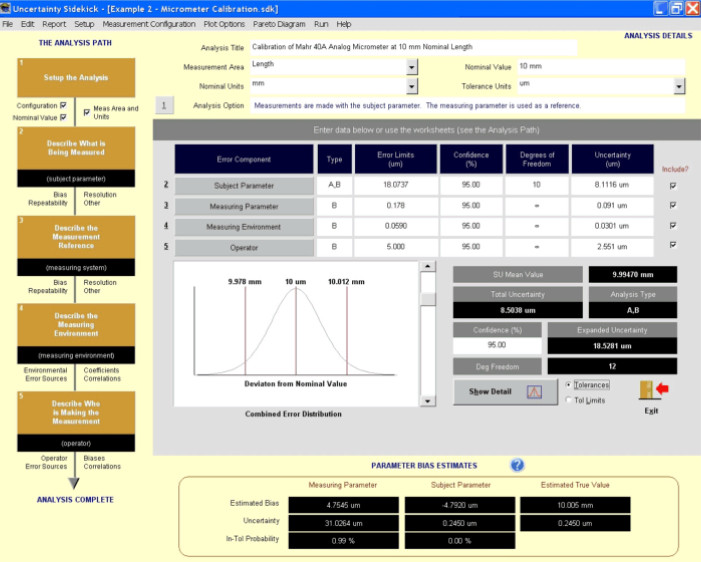The width and height of the screenshot is (701, 562).
Task: Open the Plot Options menu
Action: (224, 24)
